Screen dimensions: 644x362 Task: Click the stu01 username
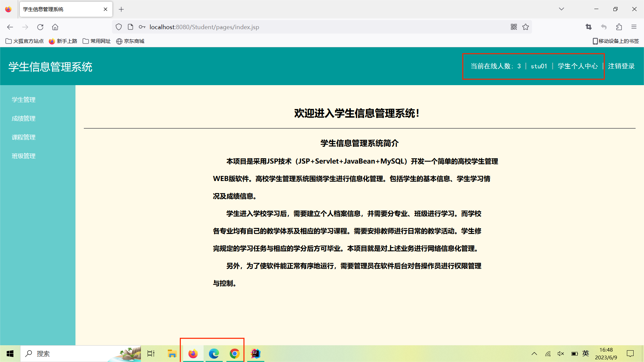click(x=539, y=66)
